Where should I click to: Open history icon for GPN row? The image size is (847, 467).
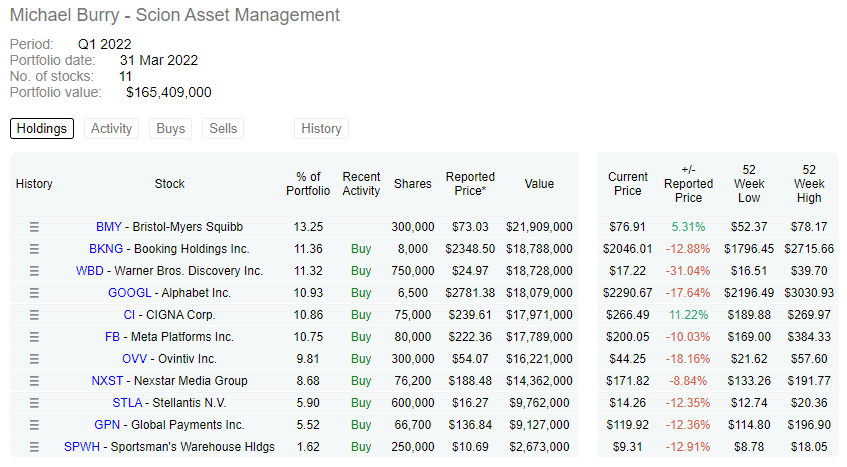pyautogui.click(x=34, y=425)
